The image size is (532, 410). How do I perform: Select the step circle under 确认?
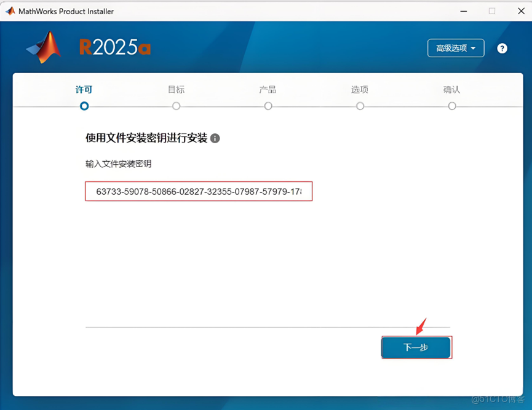[x=452, y=106]
